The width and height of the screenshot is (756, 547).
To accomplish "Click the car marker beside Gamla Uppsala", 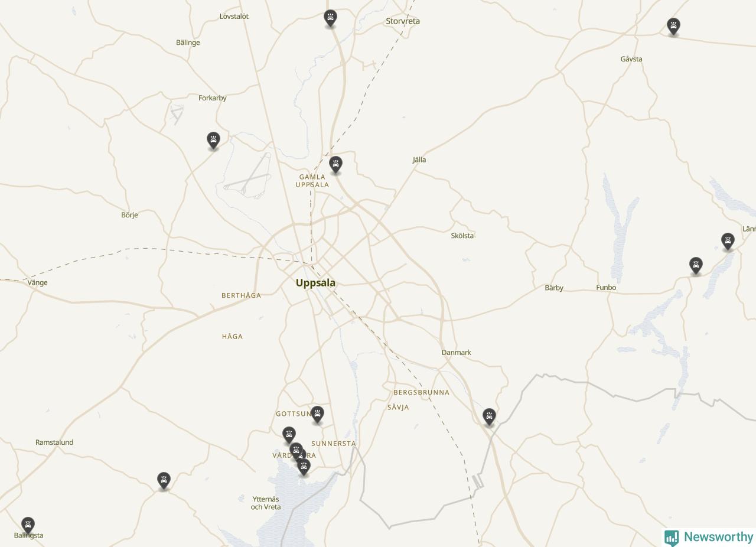I will point(335,164).
